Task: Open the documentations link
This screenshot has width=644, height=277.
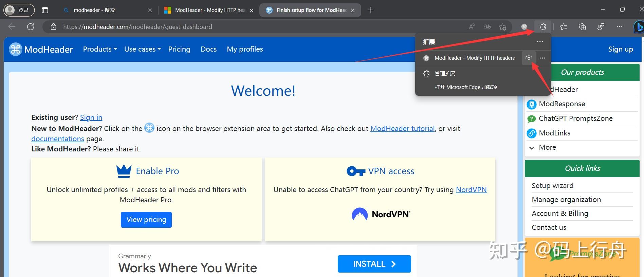Action: [57, 139]
